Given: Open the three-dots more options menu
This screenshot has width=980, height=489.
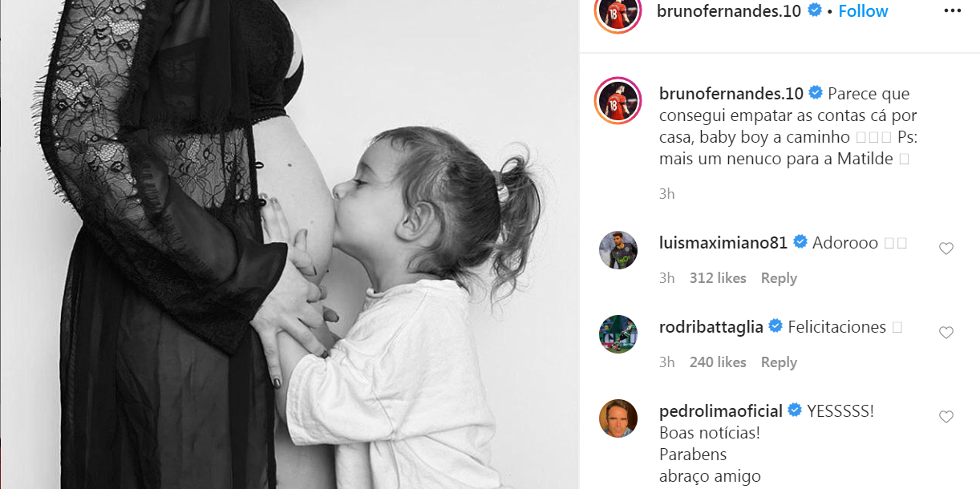Looking at the screenshot, I should [x=952, y=11].
